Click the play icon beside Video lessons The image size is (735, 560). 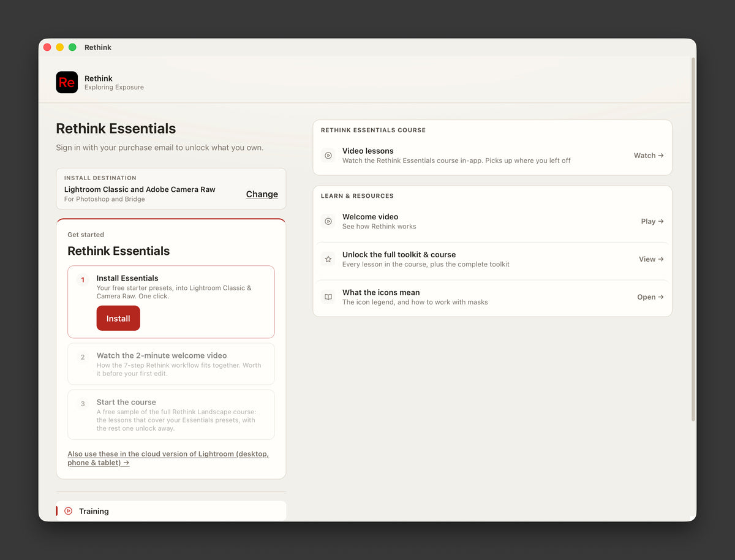point(328,156)
